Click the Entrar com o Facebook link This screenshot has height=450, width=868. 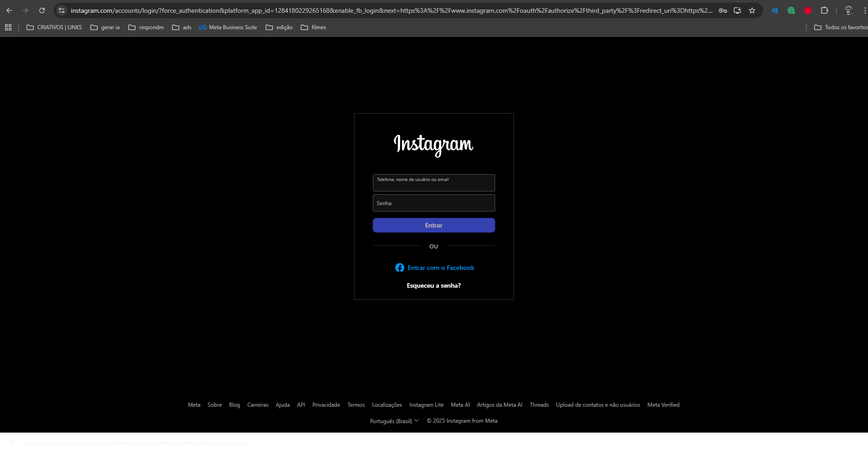point(434,268)
